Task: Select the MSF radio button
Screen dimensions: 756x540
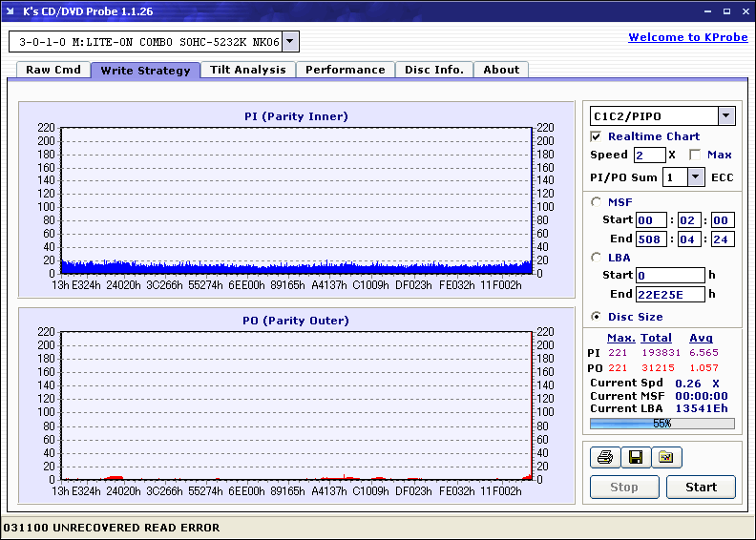Action: (597, 201)
